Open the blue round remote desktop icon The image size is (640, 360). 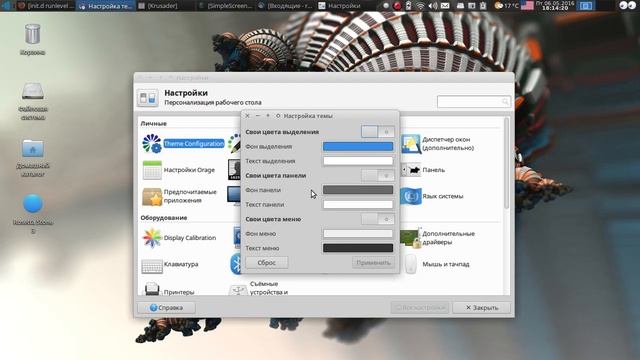[x=33, y=204]
